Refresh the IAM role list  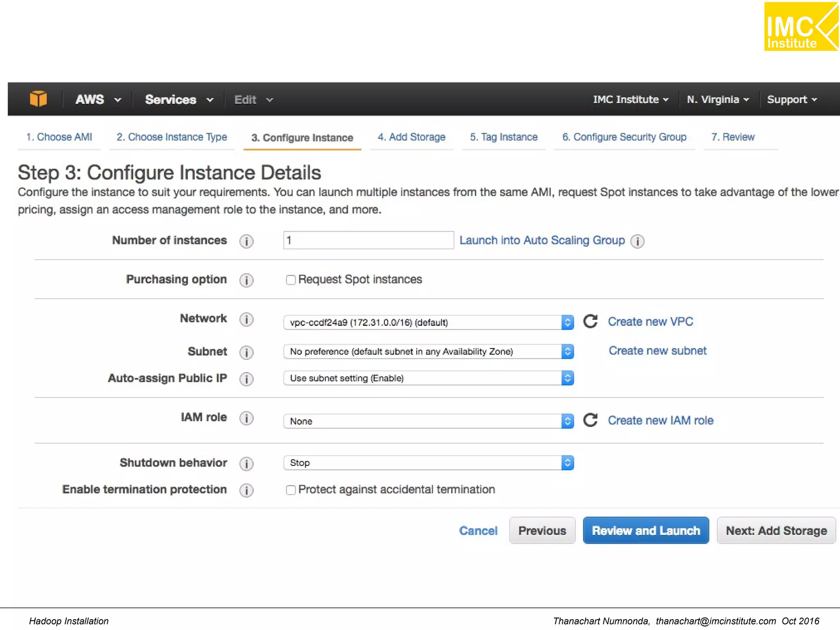(x=590, y=420)
